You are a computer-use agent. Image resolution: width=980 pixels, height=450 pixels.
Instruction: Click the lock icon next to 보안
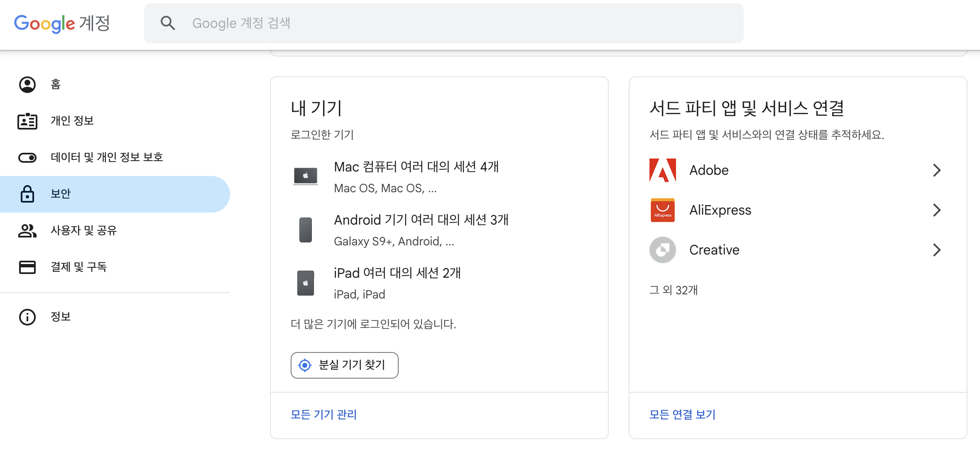click(27, 194)
